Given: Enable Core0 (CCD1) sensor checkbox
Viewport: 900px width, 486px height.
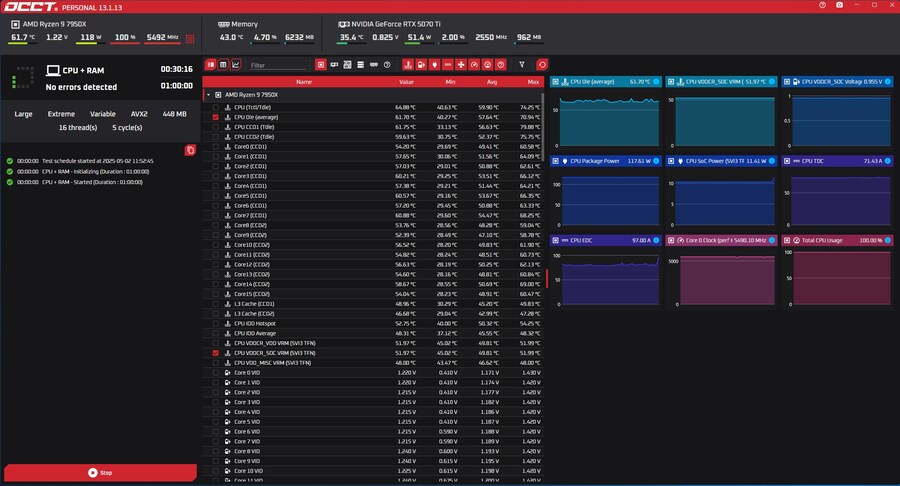Looking at the screenshot, I should [x=216, y=146].
